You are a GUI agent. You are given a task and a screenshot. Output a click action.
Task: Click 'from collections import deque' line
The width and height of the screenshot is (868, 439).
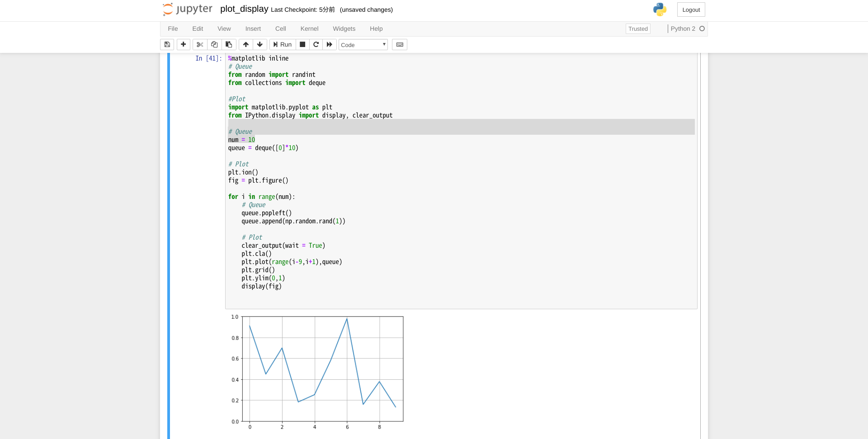tap(277, 83)
